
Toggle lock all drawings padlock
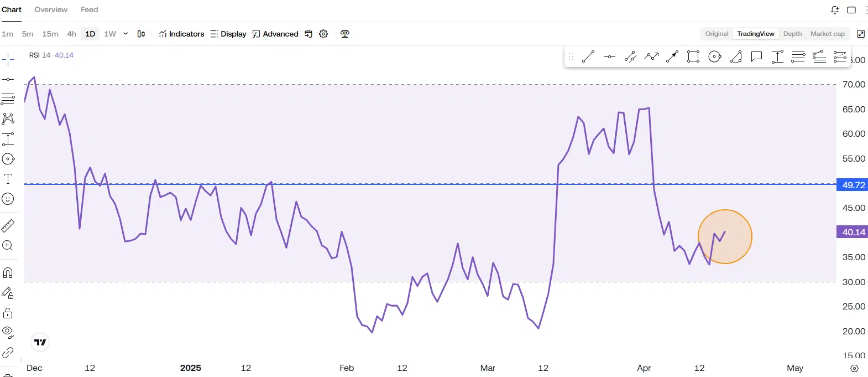[x=8, y=313]
